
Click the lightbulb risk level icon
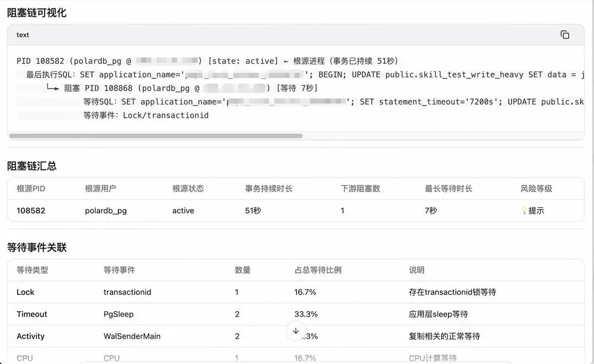point(524,211)
